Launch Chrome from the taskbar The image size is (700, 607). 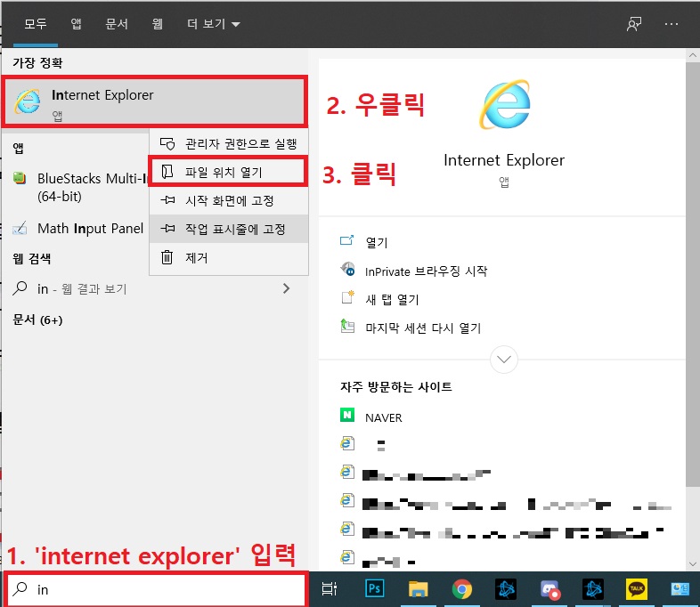462,589
